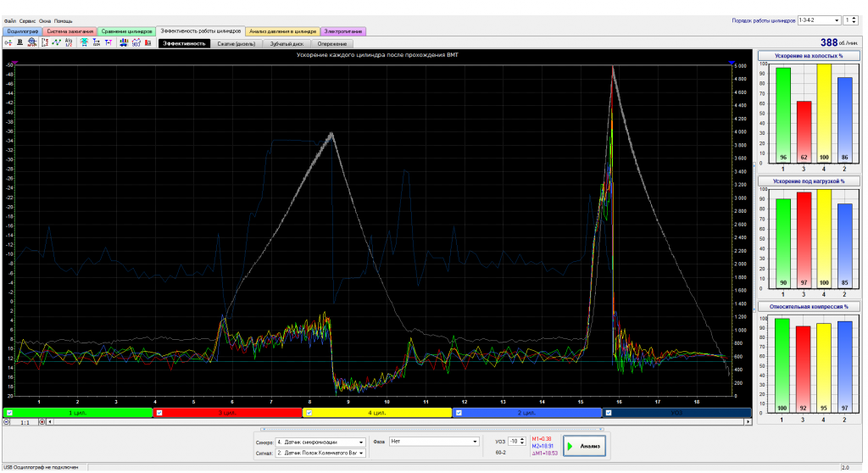Switch to the Осциллограф tab
This screenshot has height=473, width=868.
[x=23, y=31]
